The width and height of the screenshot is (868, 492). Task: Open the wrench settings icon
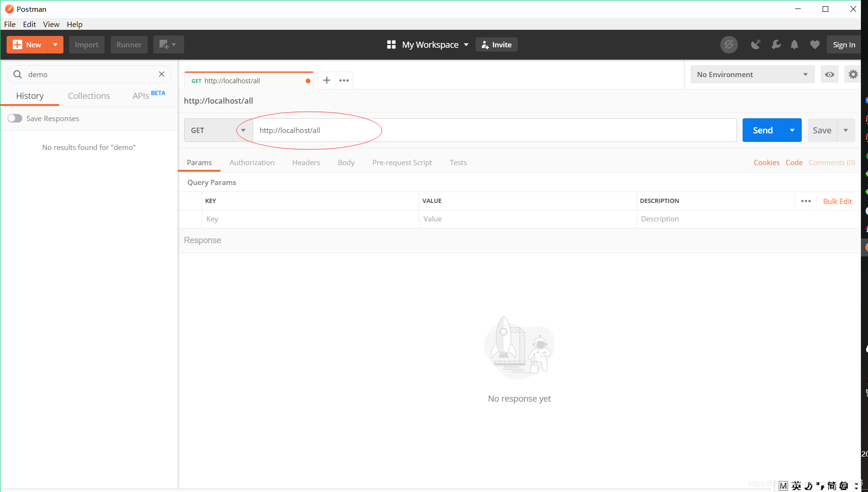[776, 44]
